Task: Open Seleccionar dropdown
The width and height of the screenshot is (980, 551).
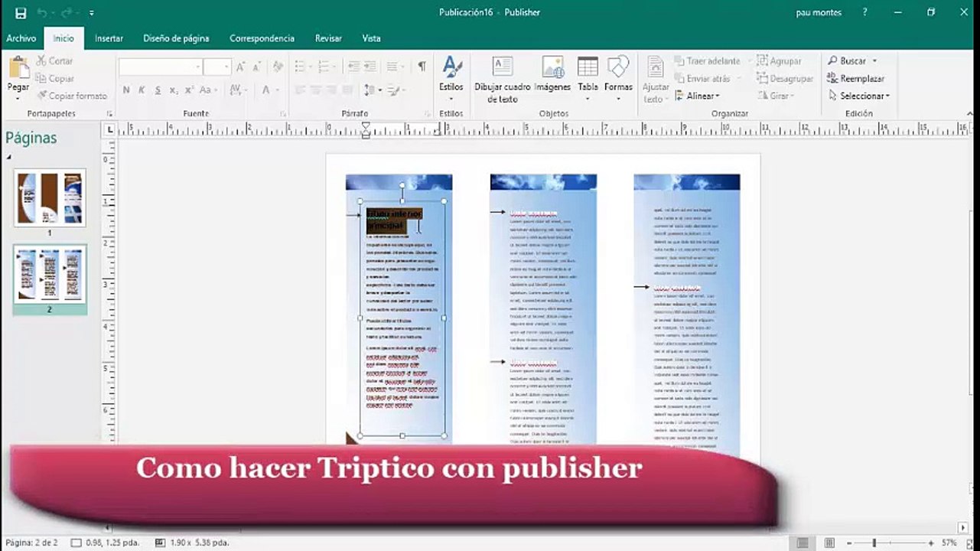Action: [x=858, y=96]
